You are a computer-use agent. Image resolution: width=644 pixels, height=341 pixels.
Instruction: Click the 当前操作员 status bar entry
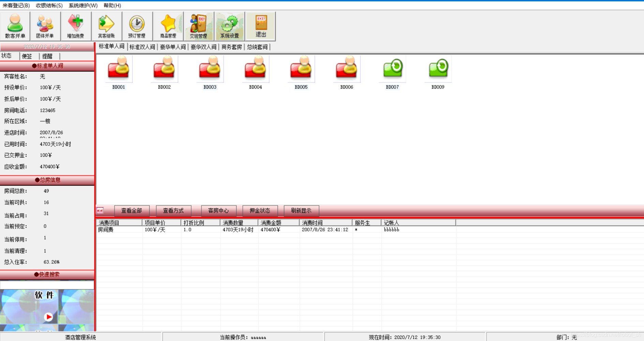click(x=243, y=337)
